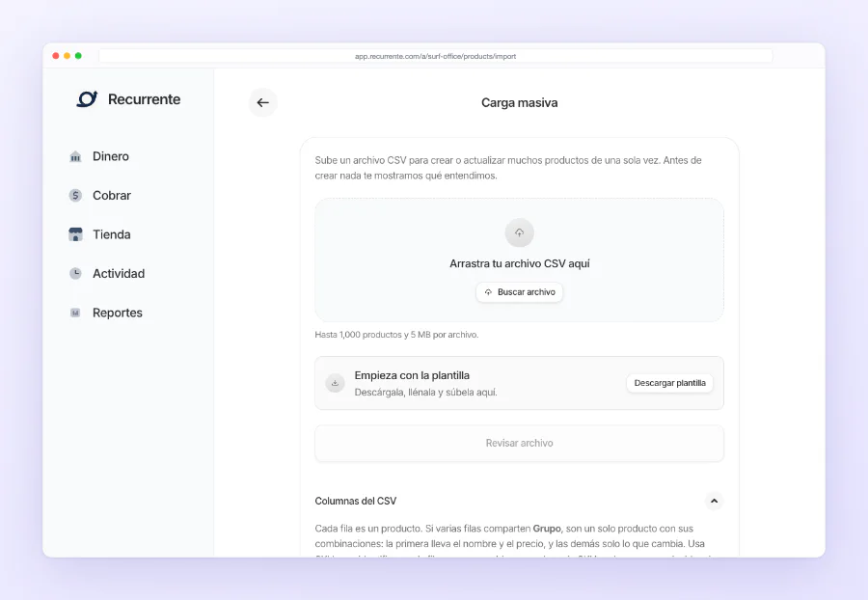This screenshot has height=600, width=868.
Task: Click the upload cloud icon in dropzone
Action: click(x=519, y=232)
